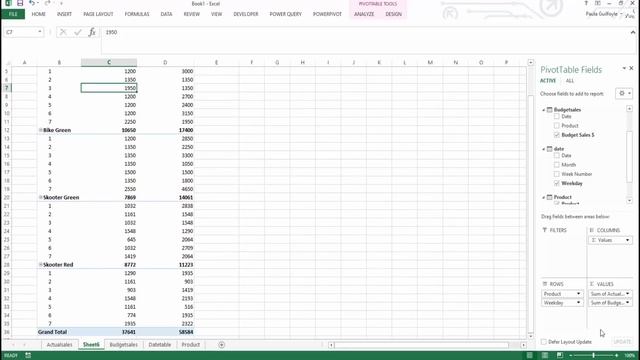
Task: Switch to Normal view in status bar
Action: coord(529,356)
